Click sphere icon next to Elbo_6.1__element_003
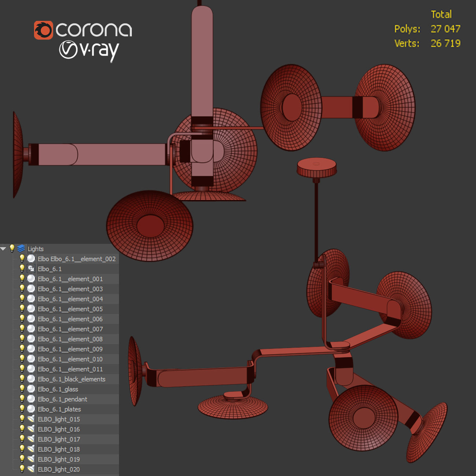 tap(31, 289)
